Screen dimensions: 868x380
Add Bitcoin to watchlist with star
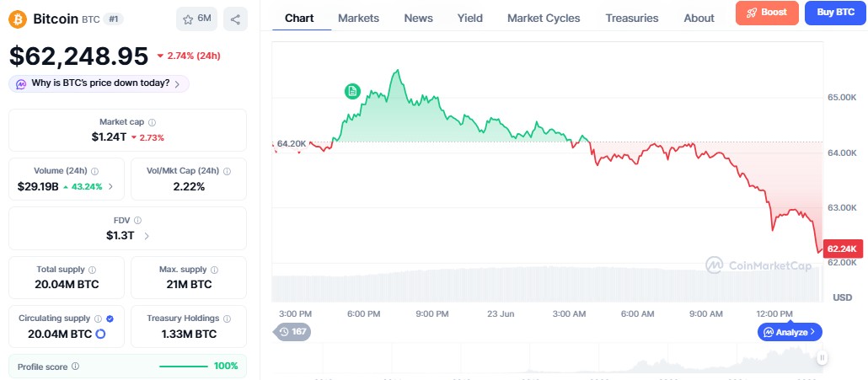[196, 19]
